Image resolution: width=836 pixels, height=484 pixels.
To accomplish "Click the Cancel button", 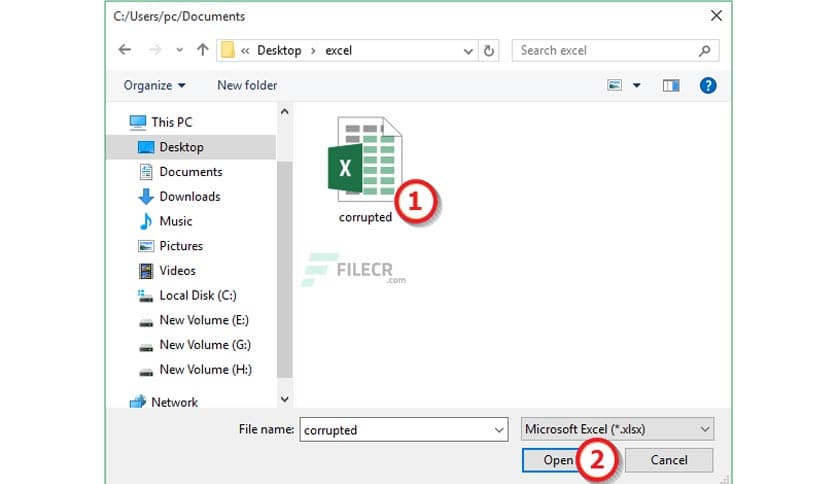I will pos(669,460).
